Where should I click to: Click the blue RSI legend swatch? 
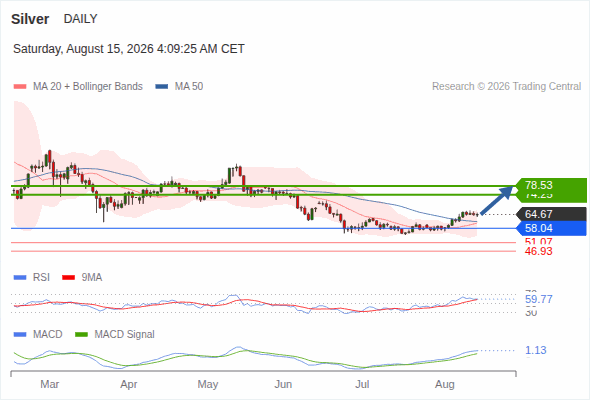tap(20, 278)
